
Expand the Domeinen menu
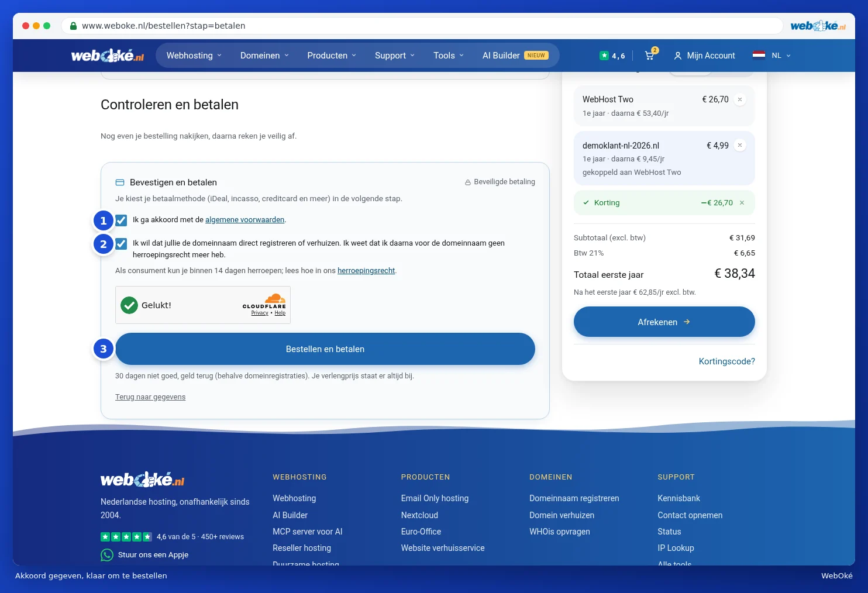pyautogui.click(x=264, y=56)
